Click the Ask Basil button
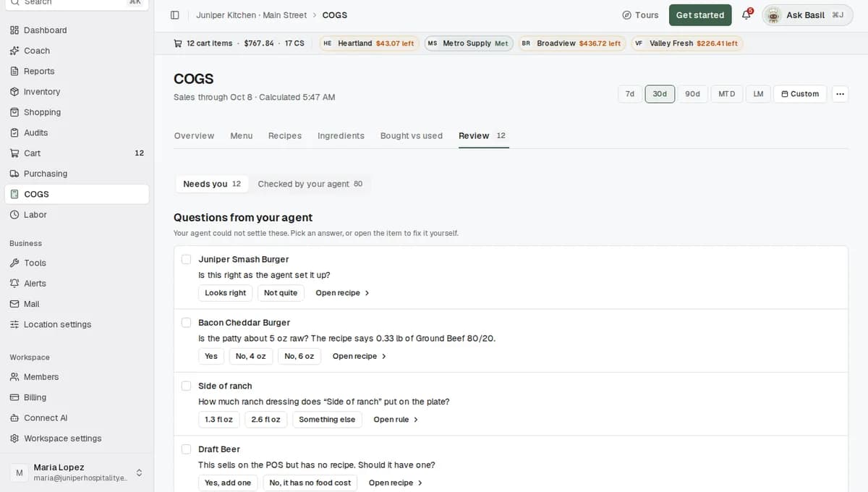Screen dimensions: 868x492 point(807,15)
